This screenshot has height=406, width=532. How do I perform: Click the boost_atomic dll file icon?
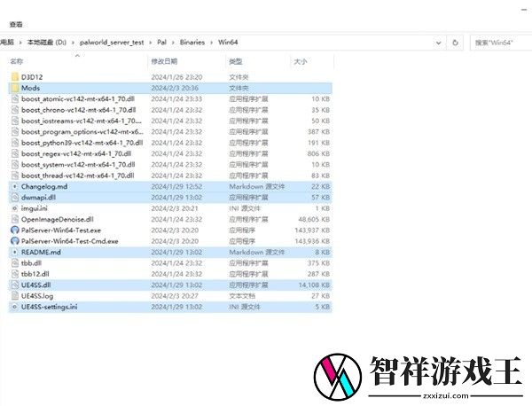point(14,98)
